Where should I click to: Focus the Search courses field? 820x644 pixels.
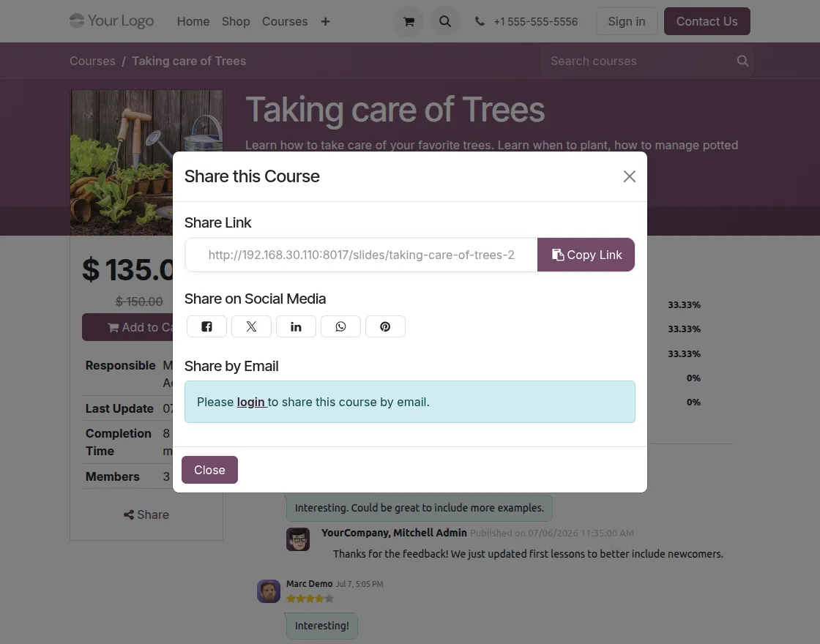pos(638,61)
